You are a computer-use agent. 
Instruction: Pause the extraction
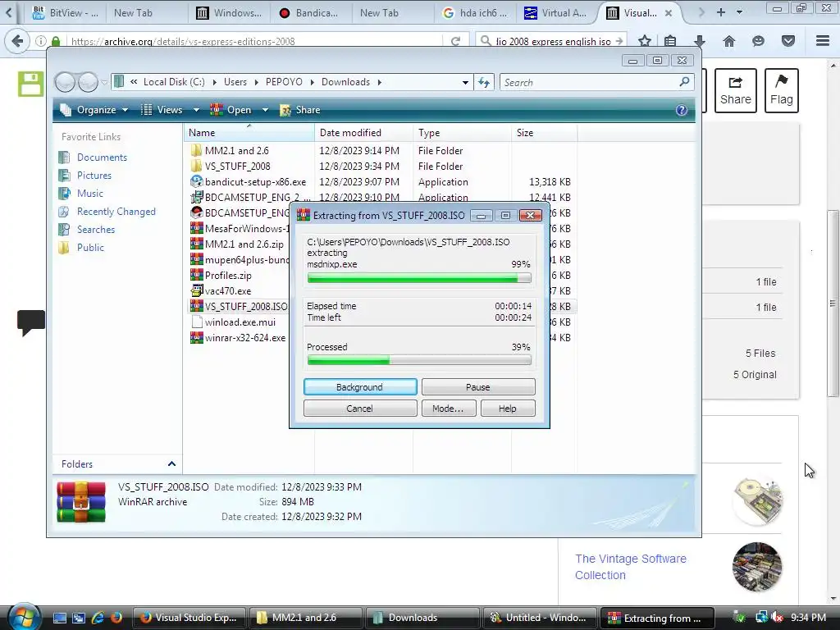478,387
